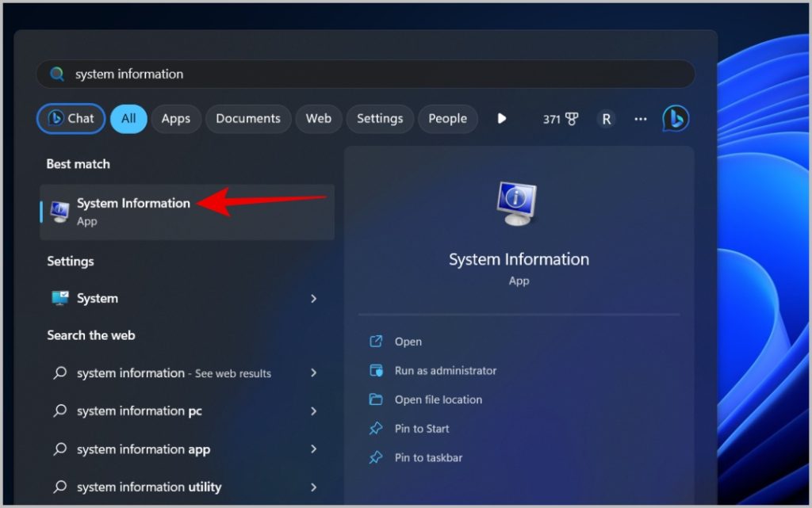
Task: Open the System Information best match result
Action: (133, 212)
